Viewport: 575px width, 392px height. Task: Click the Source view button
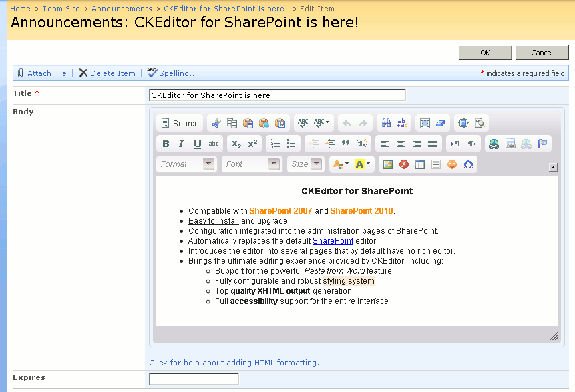180,124
